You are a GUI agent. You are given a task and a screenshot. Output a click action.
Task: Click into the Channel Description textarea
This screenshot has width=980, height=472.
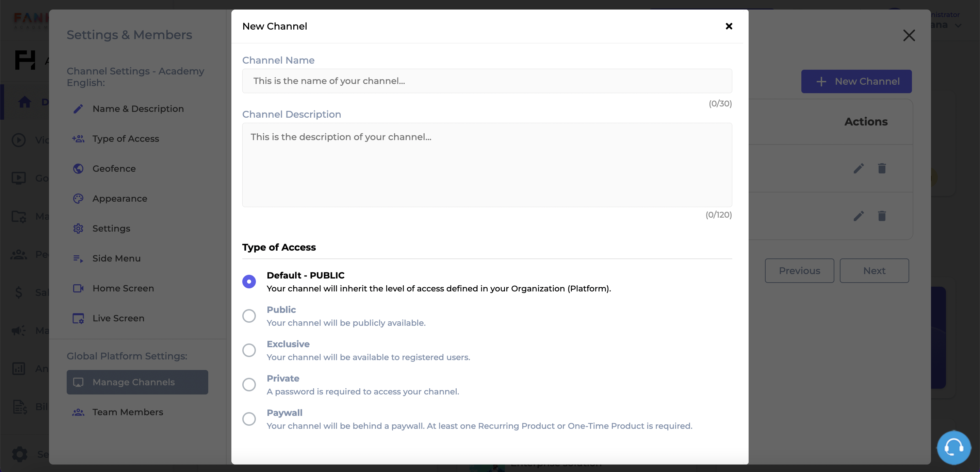(487, 165)
